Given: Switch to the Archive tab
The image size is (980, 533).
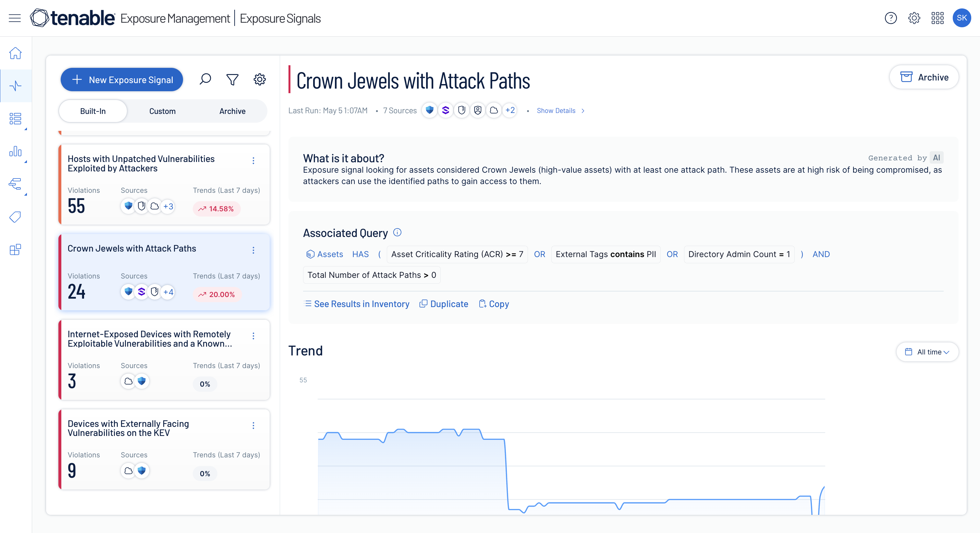Looking at the screenshot, I should [x=232, y=111].
